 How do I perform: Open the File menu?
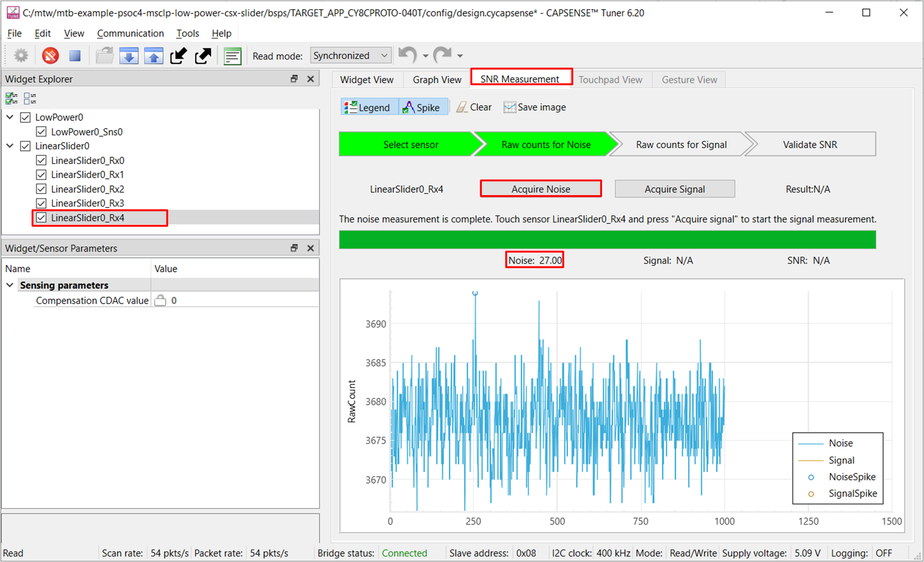14,33
